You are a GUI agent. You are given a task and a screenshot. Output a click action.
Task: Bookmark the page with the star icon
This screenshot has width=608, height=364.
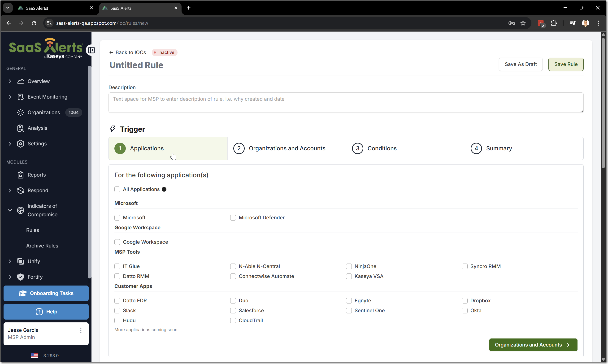523,23
